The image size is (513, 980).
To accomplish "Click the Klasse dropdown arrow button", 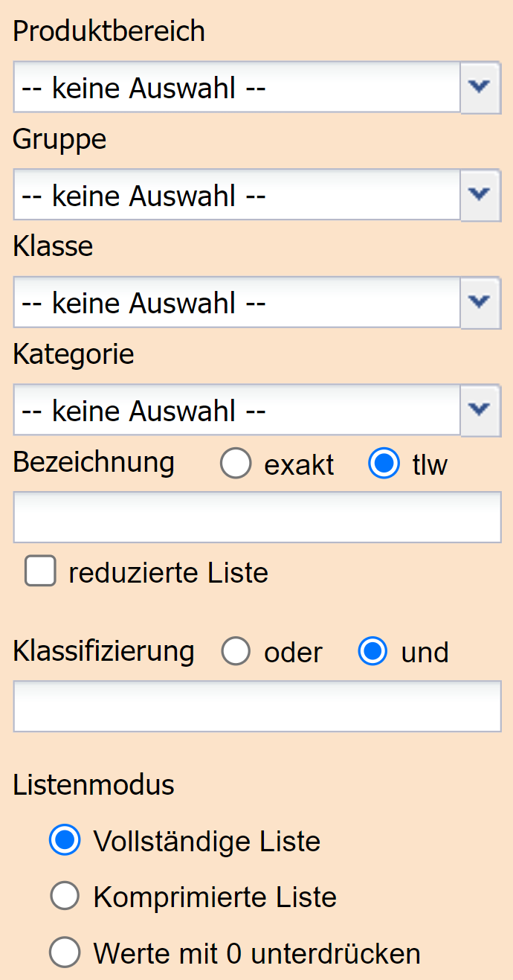I will pyautogui.click(x=480, y=301).
